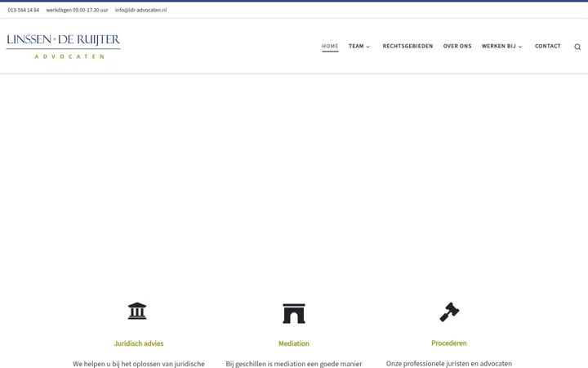The width and height of the screenshot is (588, 368).
Task: Open the Mediation heading link
Action: pyautogui.click(x=294, y=343)
